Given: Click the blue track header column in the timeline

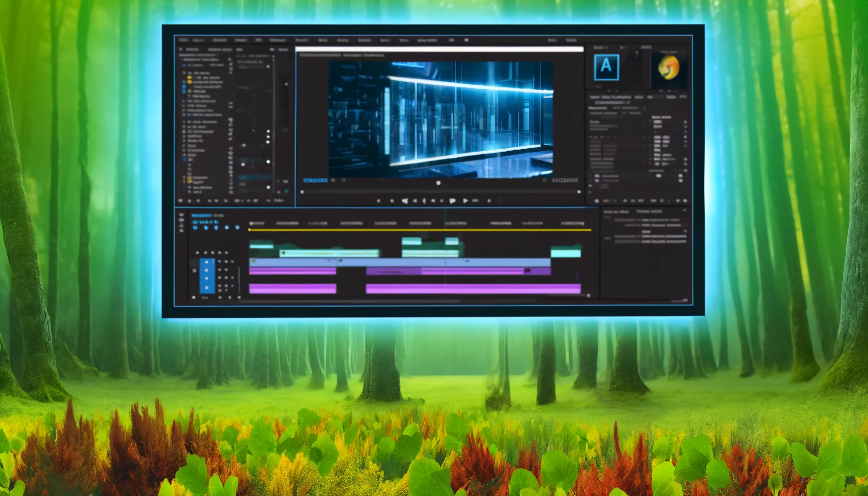Looking at the screenshot, I should point(207,276).
